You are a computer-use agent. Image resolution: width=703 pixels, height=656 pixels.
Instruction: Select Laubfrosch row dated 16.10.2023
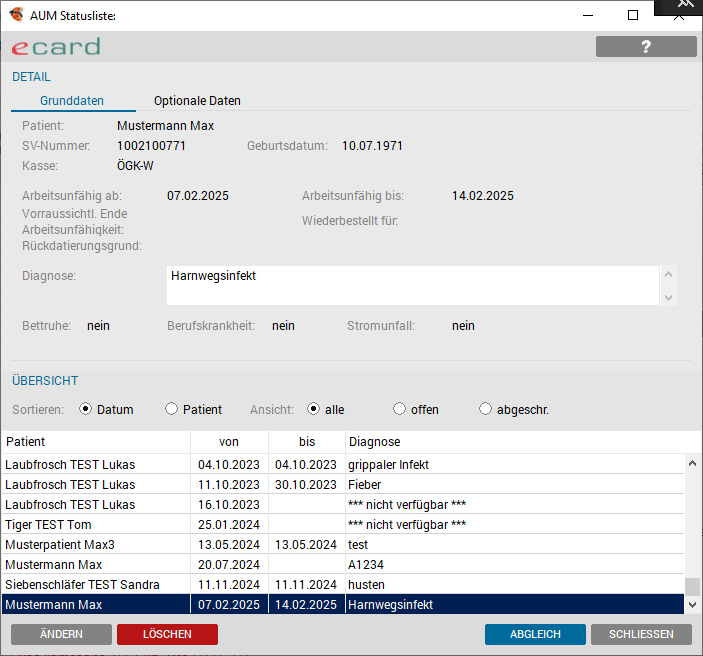[343, 504]
